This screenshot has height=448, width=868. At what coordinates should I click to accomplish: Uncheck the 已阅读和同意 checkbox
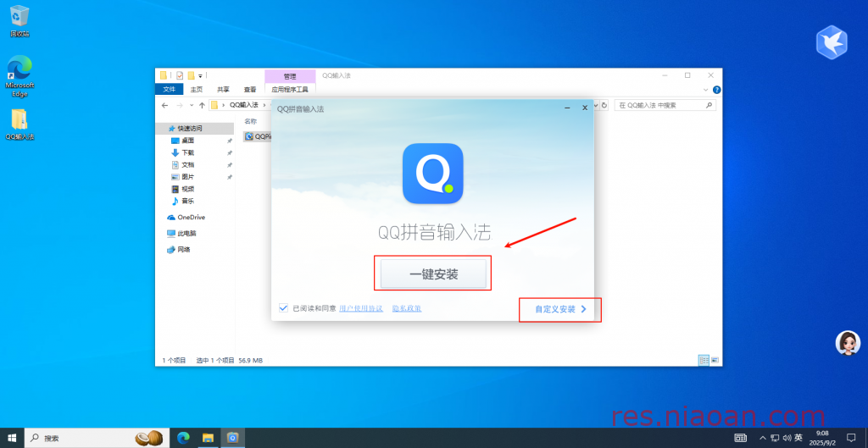[284, 308]
